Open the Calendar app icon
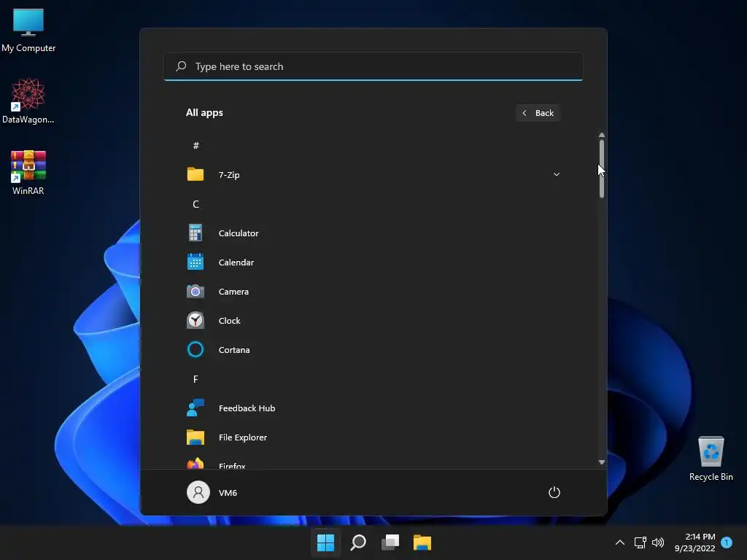The width and height of the screenshot is (747, 560). tap(196, 262)
